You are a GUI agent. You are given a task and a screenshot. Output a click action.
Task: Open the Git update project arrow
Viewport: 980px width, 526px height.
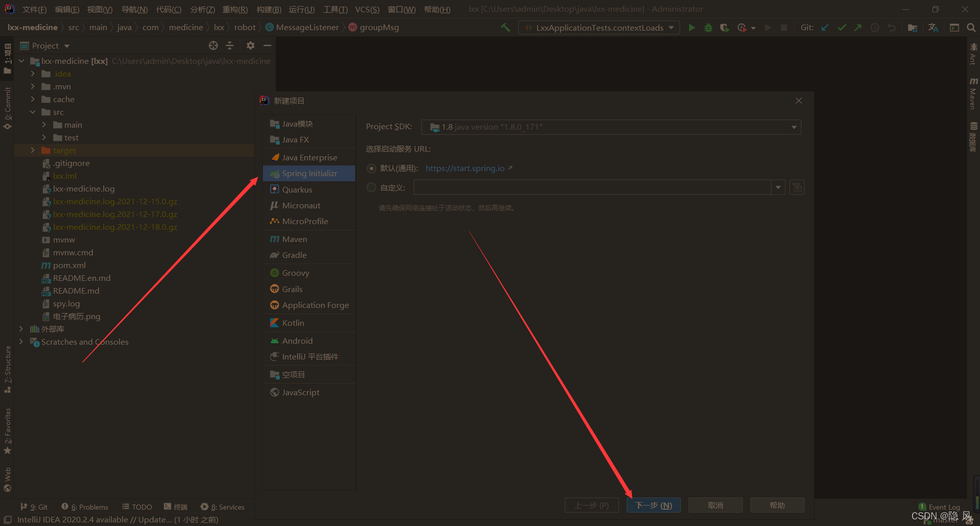click(825, 28)
